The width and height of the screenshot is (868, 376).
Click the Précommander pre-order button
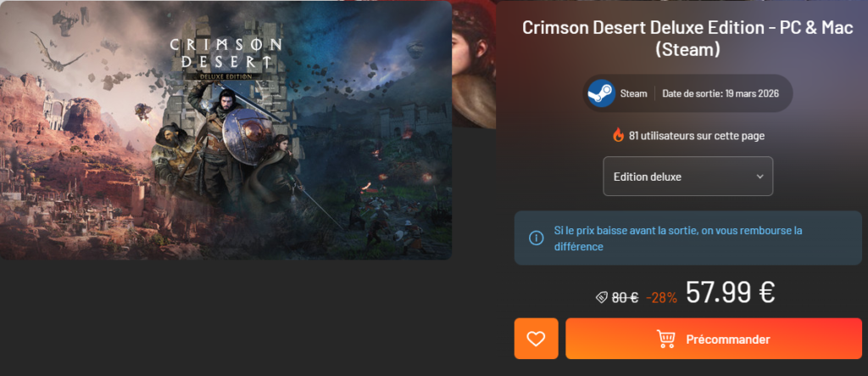pos(714,339)
